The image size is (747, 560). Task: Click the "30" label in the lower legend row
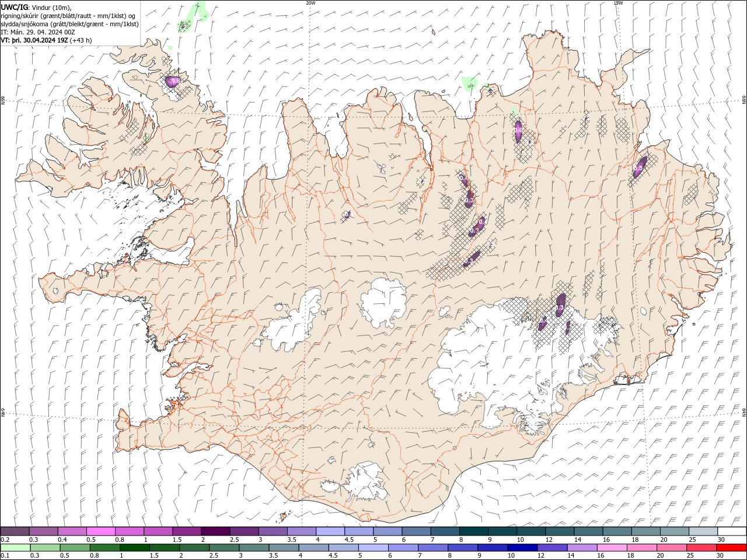721,555
